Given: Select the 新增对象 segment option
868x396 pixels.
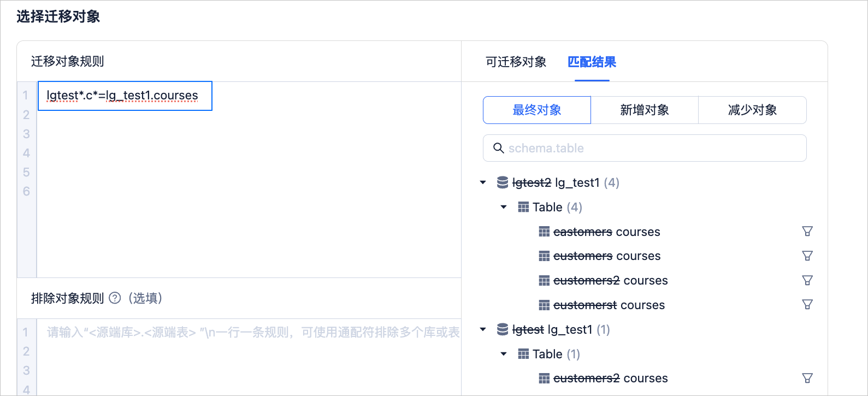Looking at the screenshot, I should point(645,110).
